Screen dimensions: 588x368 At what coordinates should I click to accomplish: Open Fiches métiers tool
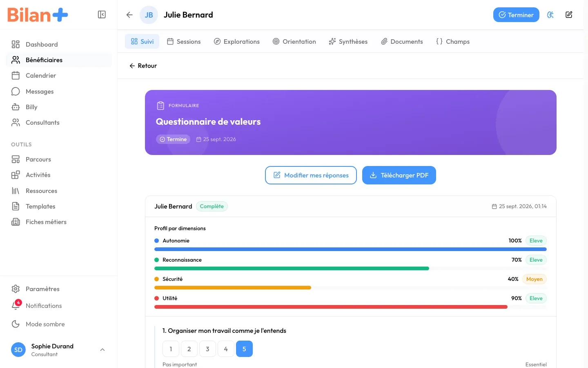(x=59, y=222)
